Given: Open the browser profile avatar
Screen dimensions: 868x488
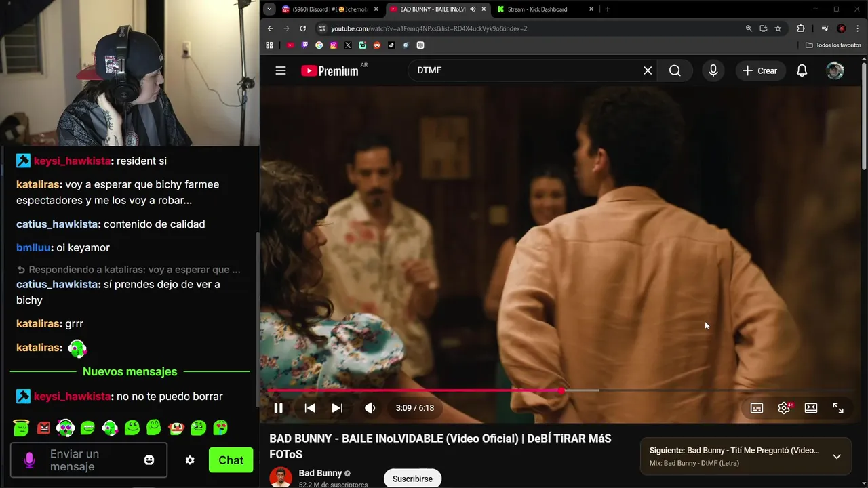Looking at the screenshot, I should pos(841,28).
